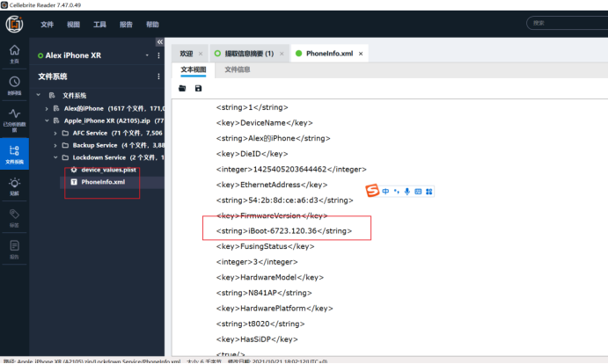Click the Sogou punctuation icon

[396, 191]
